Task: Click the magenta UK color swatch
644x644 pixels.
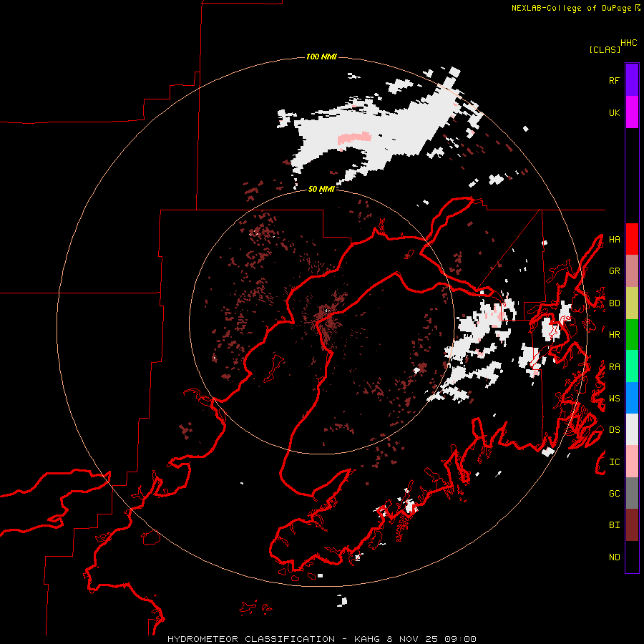Action: [632, 112]
